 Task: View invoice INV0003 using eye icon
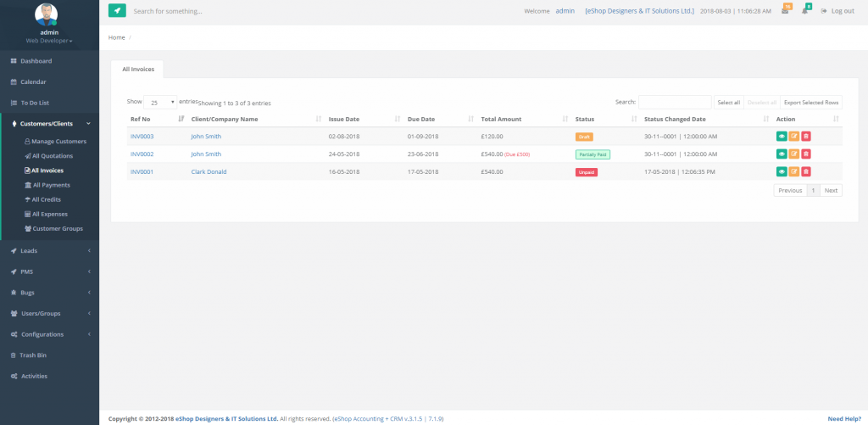pos(781,136)
